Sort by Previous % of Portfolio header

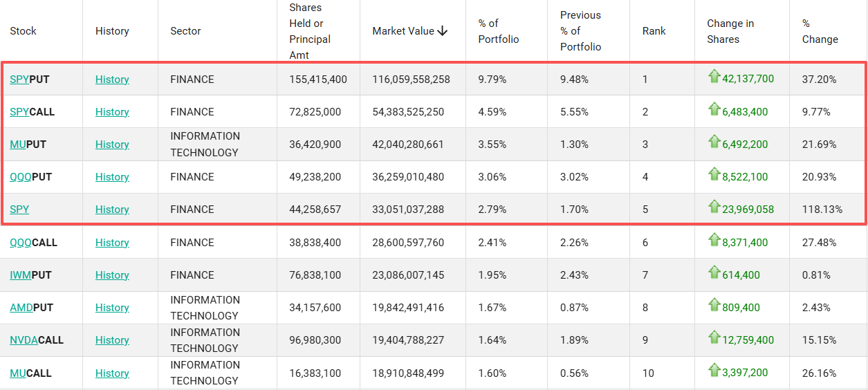coord(580,31)
